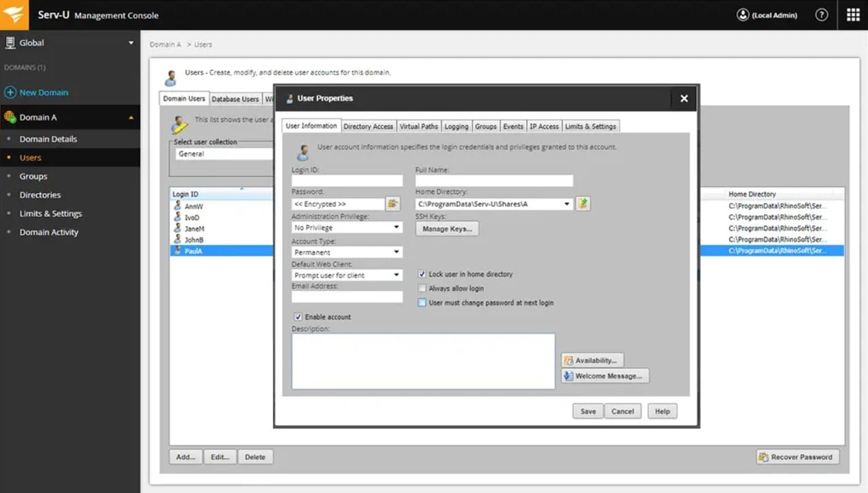This screenshot has width=868, height=493.
Task: Enable the Always allow login checkbox
Action: click(x=422, y=288)
